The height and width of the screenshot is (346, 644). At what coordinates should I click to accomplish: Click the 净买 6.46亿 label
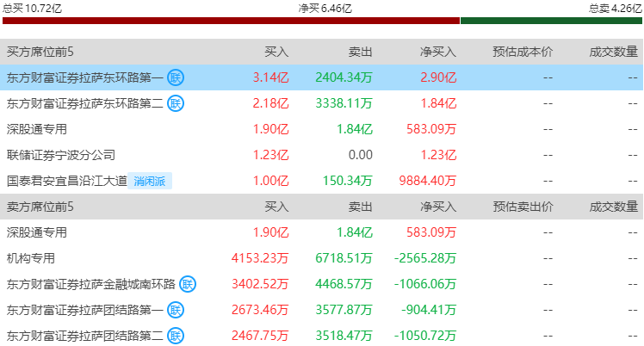(325, 9)
